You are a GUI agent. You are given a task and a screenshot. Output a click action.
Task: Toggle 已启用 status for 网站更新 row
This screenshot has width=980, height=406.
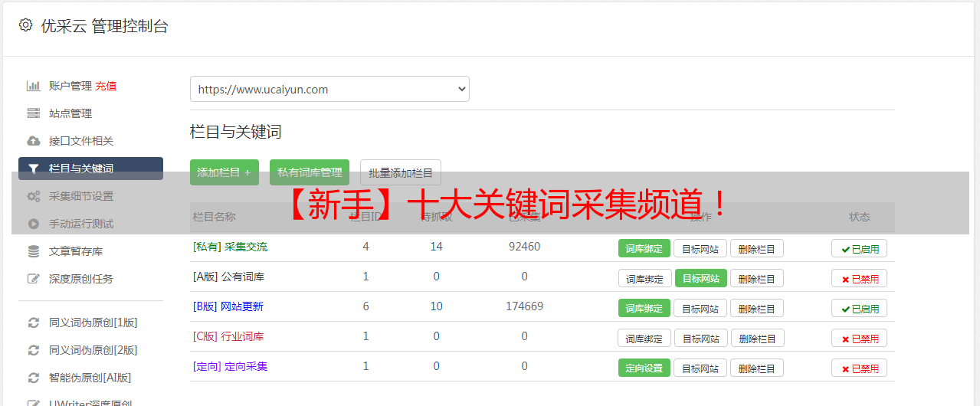(859, 308)
